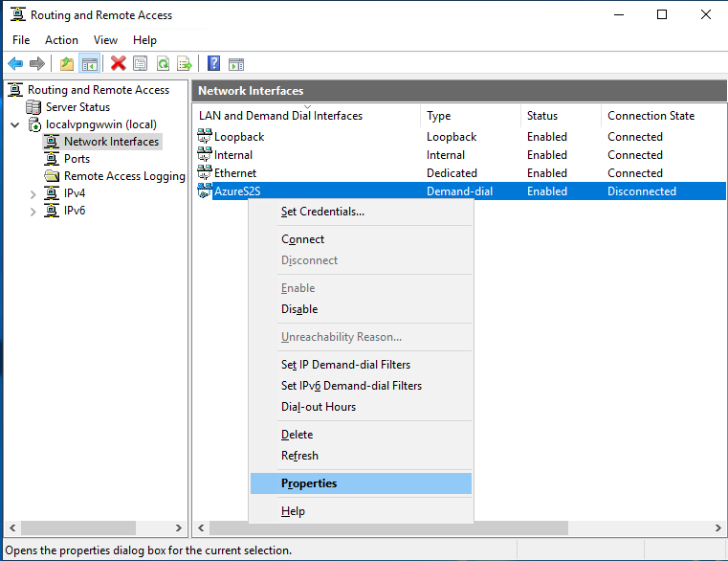
Task: Open Properties from the context menu
Action: pyautogui.click(x=362, y=483)
